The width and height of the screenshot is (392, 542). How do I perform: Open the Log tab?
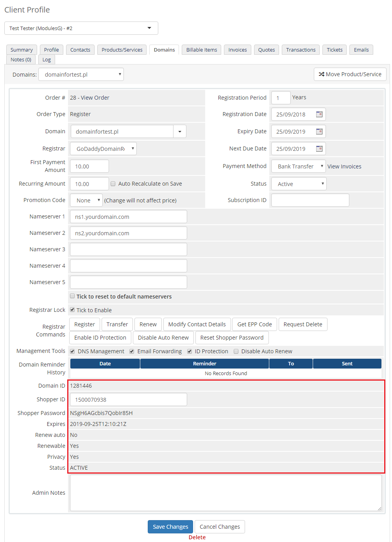click(47, 59)
